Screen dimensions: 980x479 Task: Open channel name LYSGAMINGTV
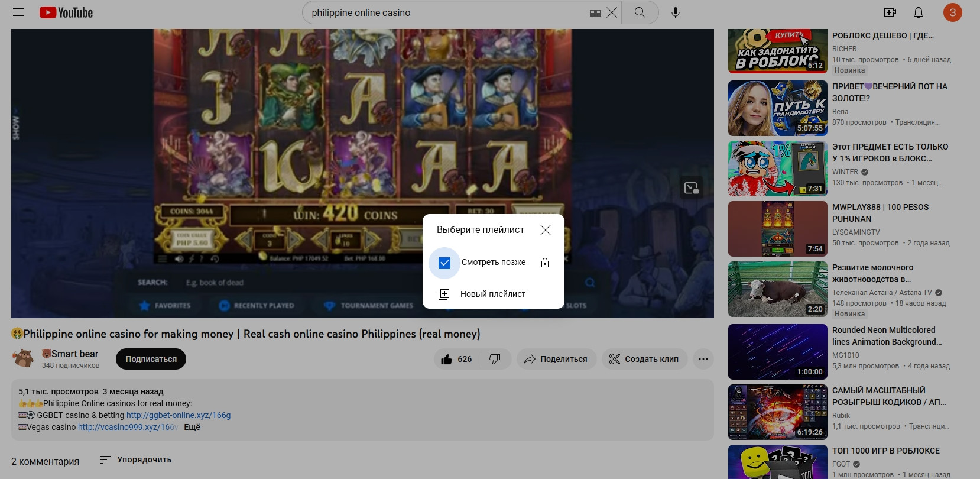click(856, 232)
